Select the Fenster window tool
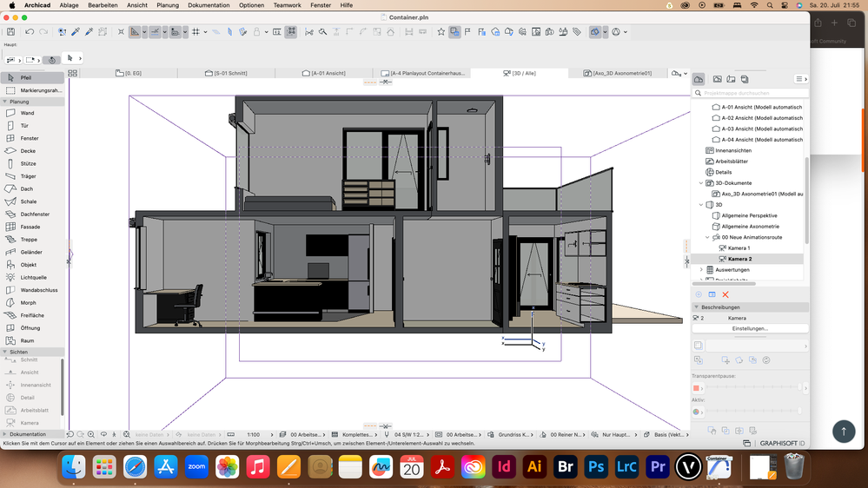 (30, 138)
